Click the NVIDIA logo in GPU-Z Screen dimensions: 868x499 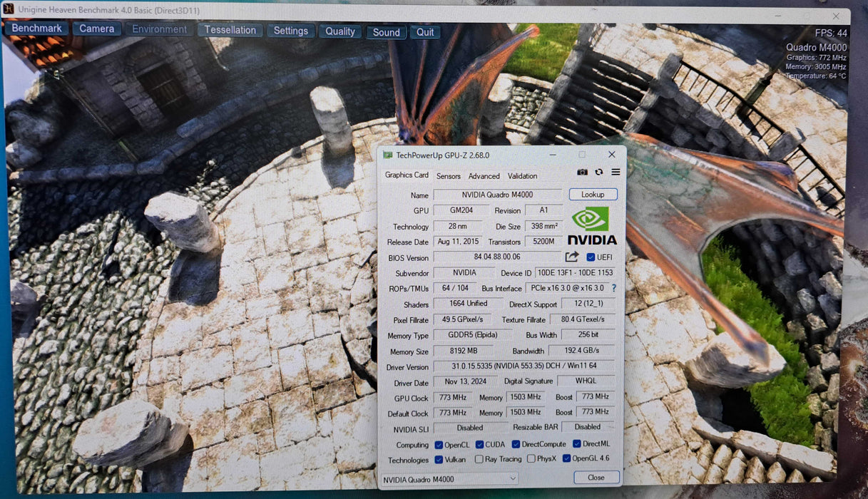click(591, 223)
